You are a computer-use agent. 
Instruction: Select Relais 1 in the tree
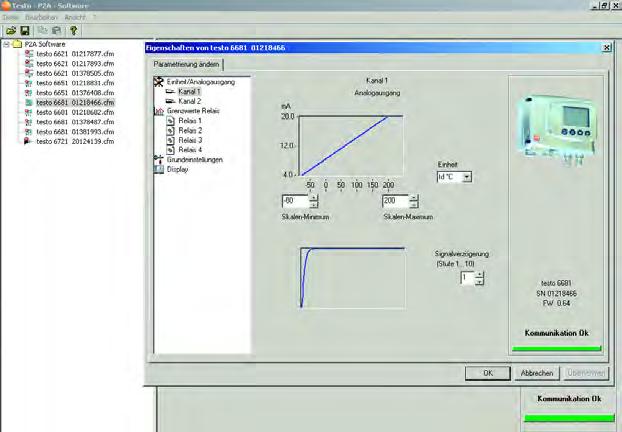[x=190, y=121]
